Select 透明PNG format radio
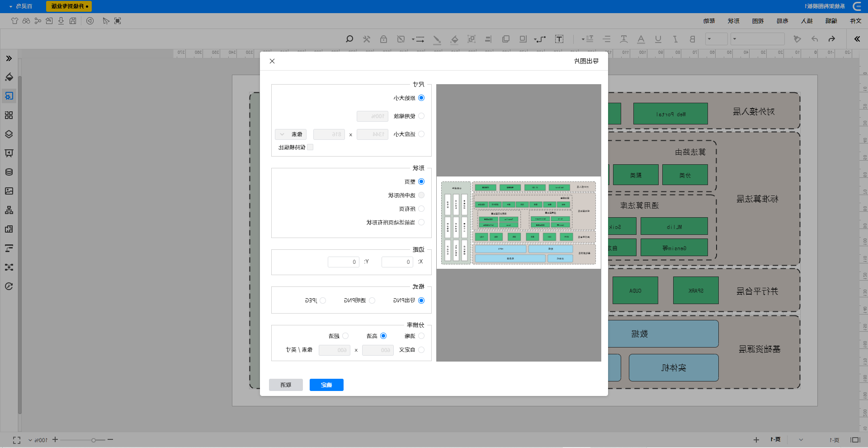This screenshot has width=868, height=448. [x=372, y=300]
